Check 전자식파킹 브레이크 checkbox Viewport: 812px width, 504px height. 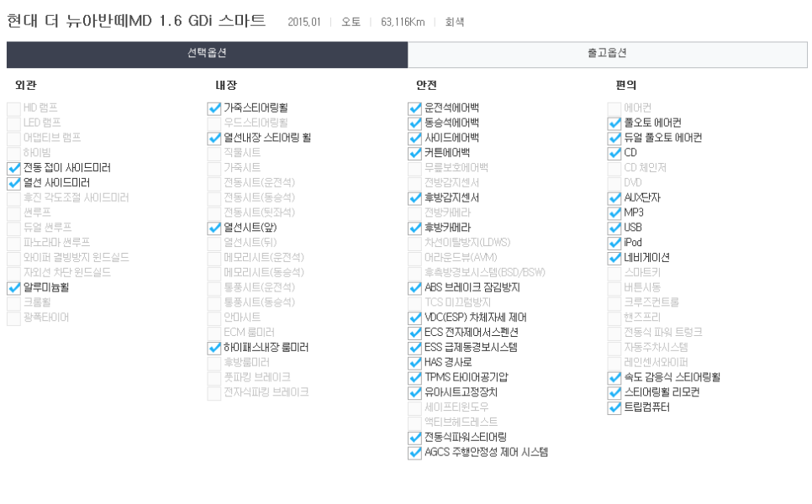(x=214, y=394)
